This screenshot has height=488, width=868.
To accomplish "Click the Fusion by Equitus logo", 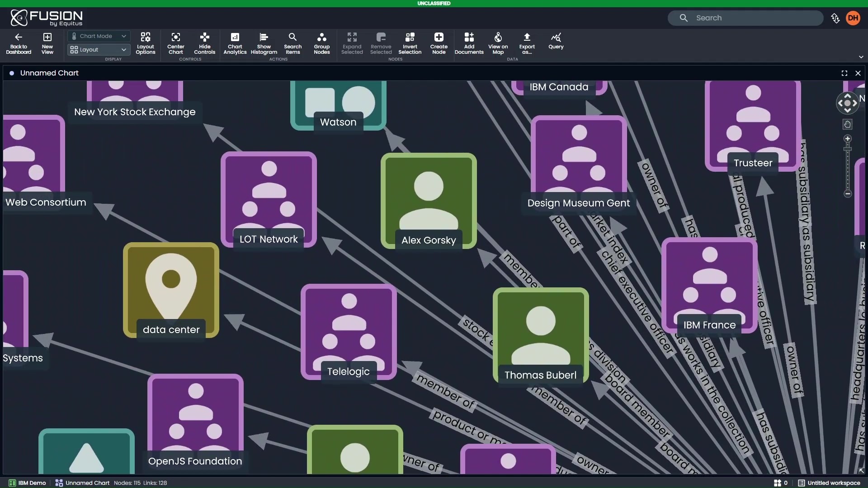I will pos(47,18).
